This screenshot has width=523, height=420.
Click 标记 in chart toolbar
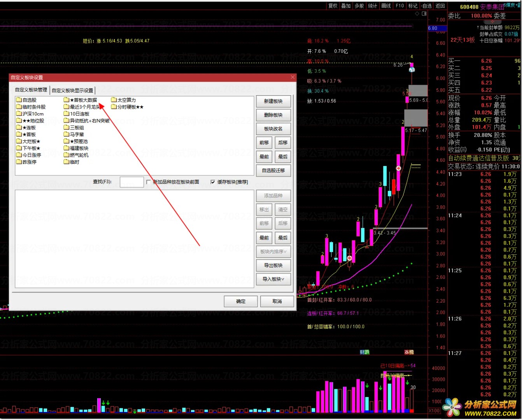pyautogui.click(x=412, y=6)
